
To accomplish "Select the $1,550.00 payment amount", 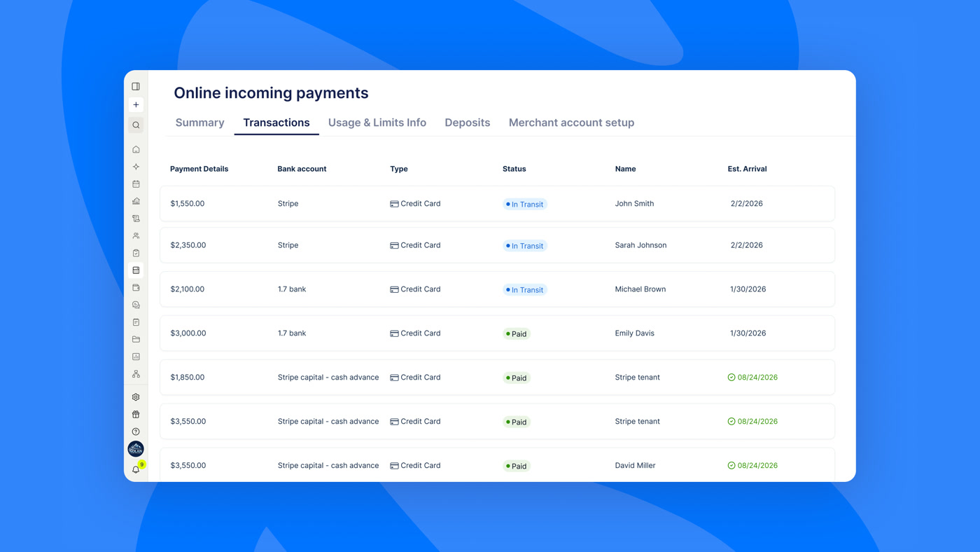I will pyautogui.click(x=188, y=204).
